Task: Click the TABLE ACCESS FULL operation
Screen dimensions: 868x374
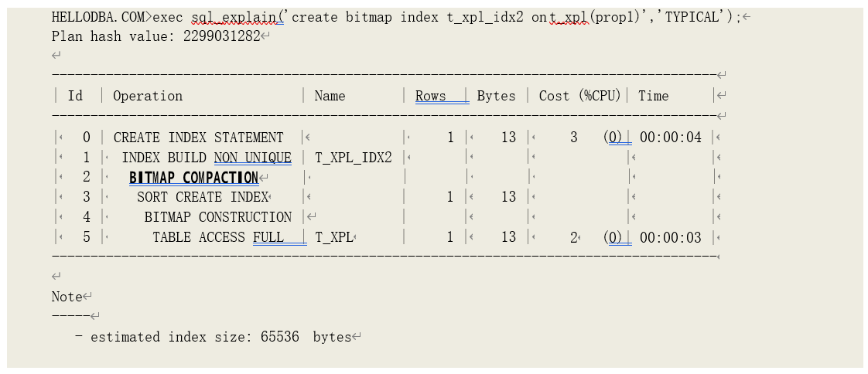Action: pos(218,237)
